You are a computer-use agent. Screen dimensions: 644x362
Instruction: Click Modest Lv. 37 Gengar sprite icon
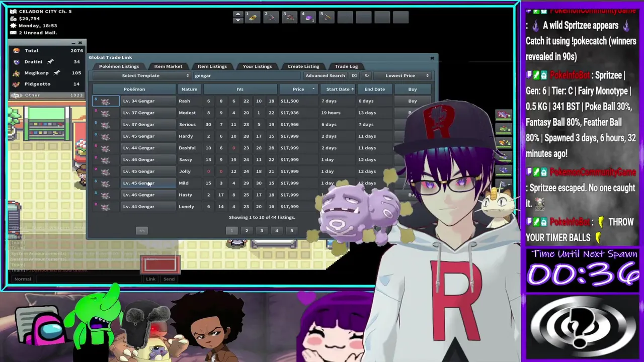(105, 113)
